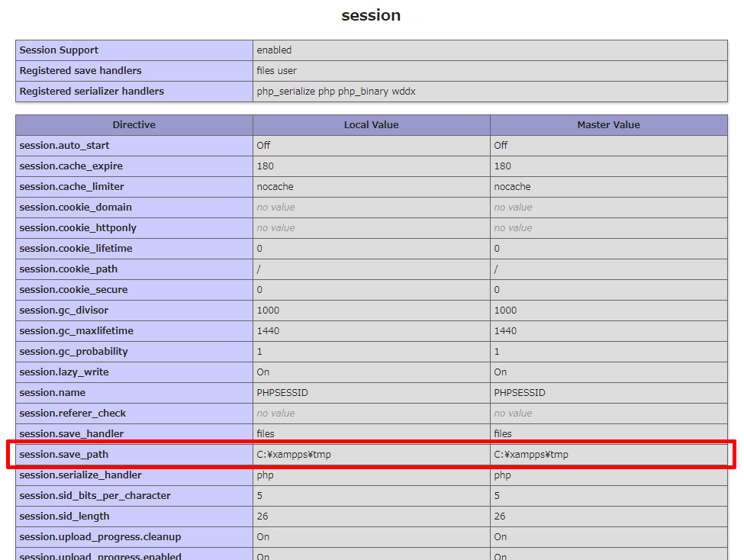Click the Registered save handlers value 'files user'

click(277, 71)
